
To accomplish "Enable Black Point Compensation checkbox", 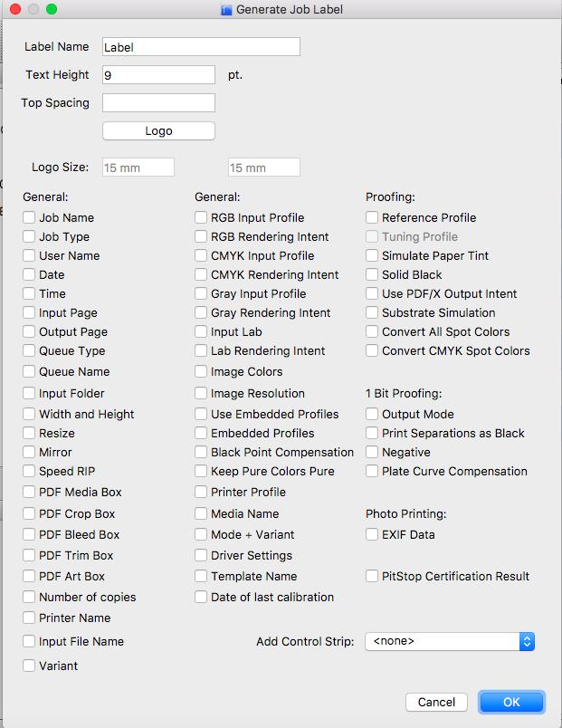I will pyautogui.click(x=201, y=452).
